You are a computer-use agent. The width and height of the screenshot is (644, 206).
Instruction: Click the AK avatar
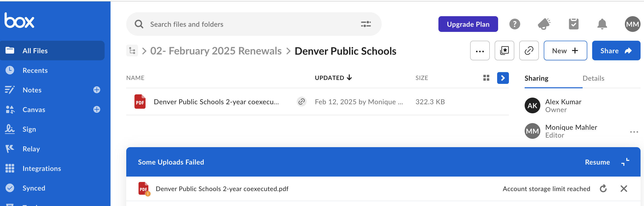pos(532,106)
